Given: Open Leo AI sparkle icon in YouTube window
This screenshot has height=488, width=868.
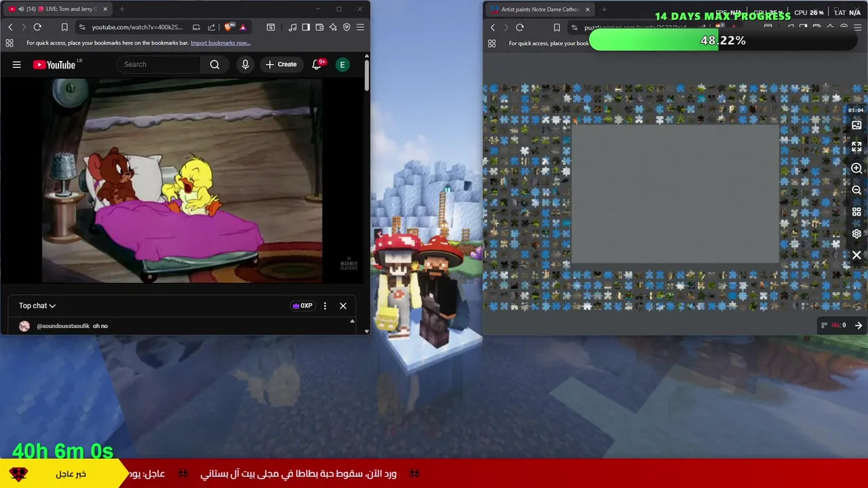Looking at the screenshot, I should pos(333,27).
